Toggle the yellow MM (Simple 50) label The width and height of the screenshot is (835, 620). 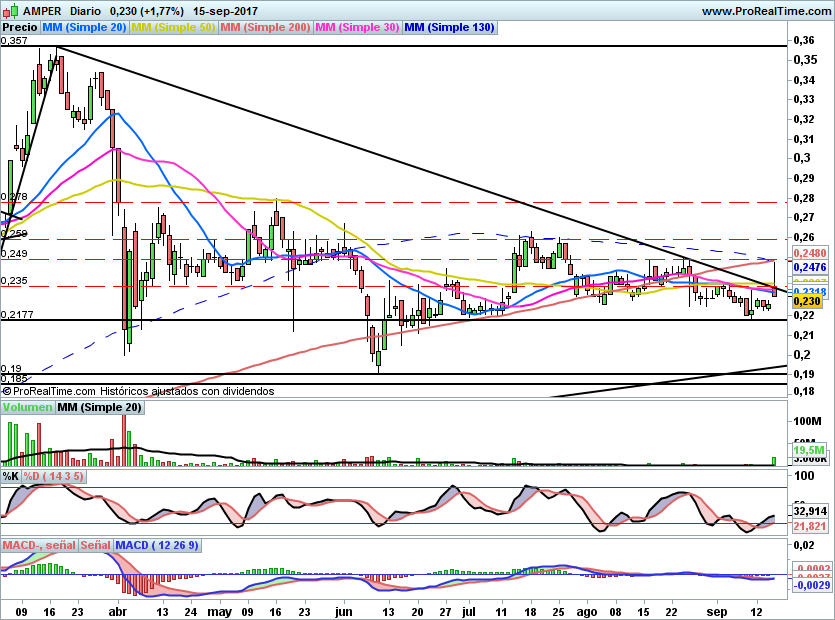(173, 28)
